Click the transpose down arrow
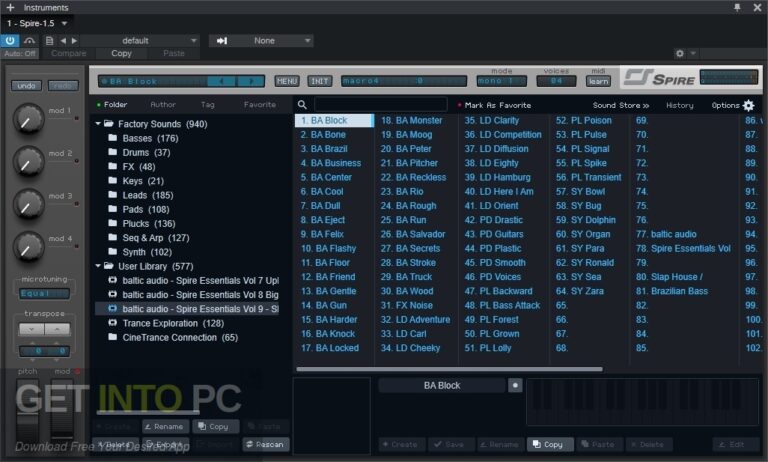 click(31, 329)
